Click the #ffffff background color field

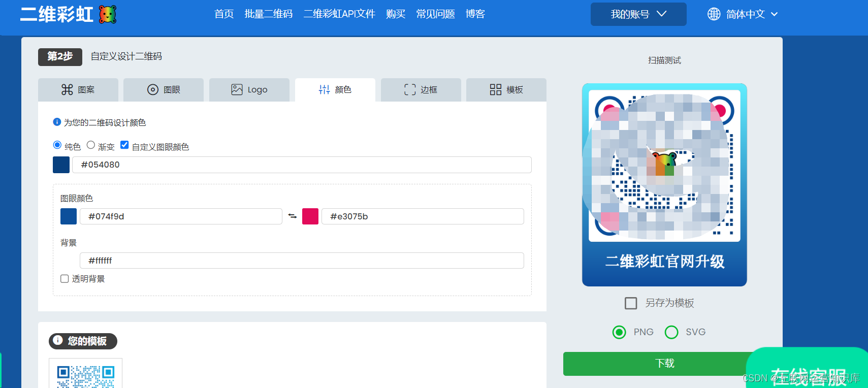point(302,261)
